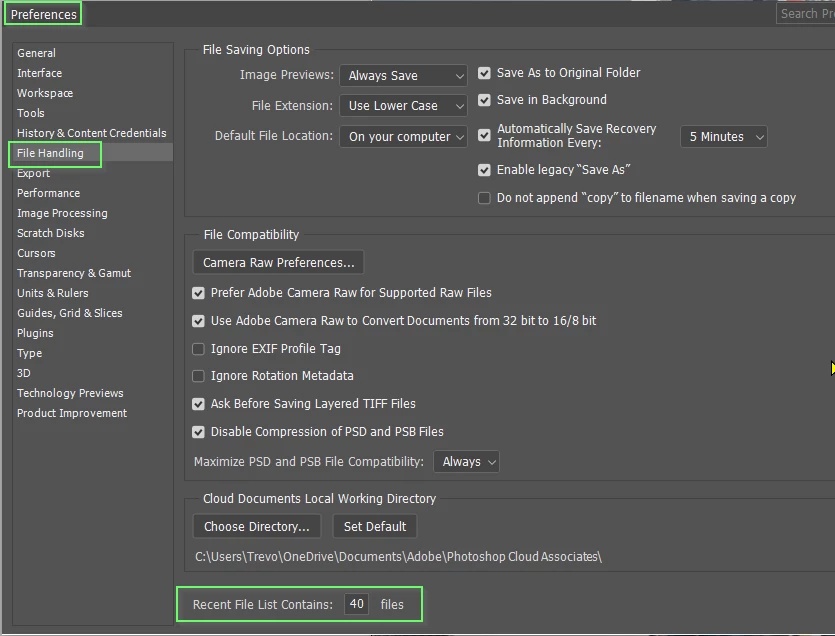Uncheck Save in Background
Image resolution: width=835 pixels, height=636 pixels.
pos(484,100)
